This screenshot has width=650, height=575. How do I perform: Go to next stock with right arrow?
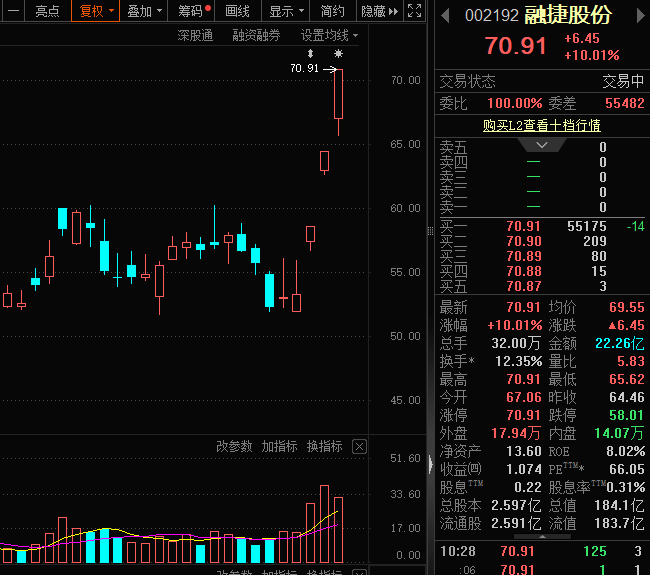640,16
